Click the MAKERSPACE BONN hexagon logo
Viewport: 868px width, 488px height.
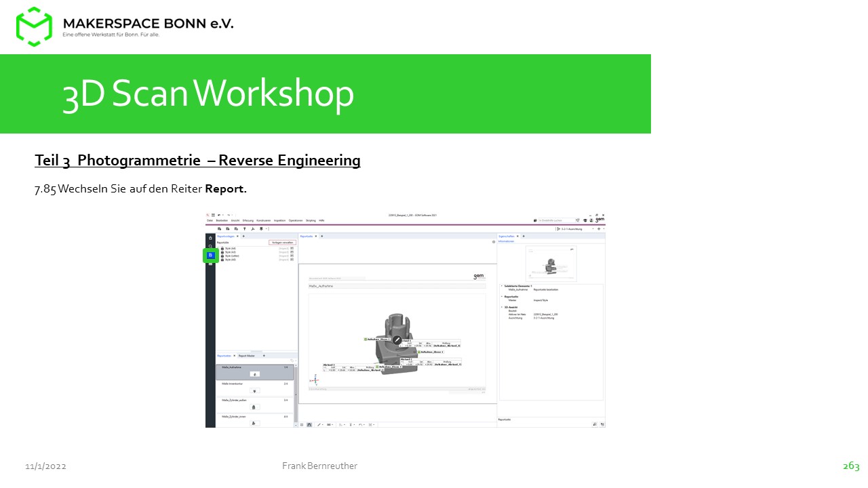[34, 26]
